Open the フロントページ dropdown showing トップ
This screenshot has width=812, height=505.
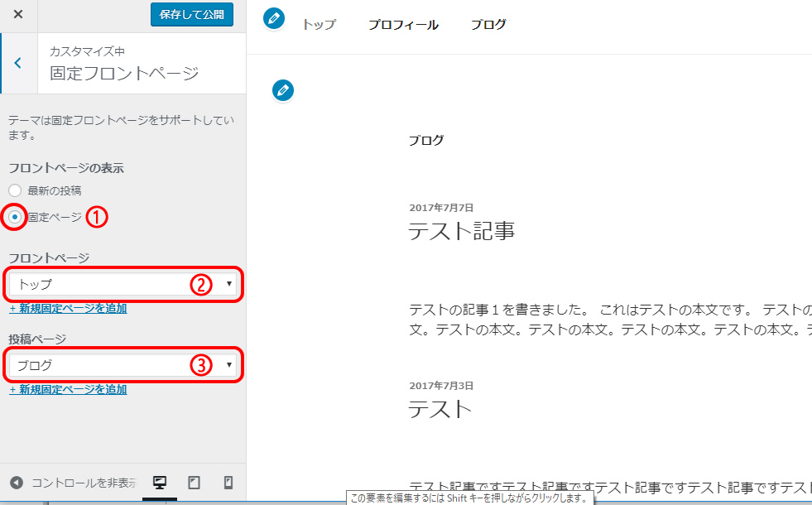coord(123,284)
